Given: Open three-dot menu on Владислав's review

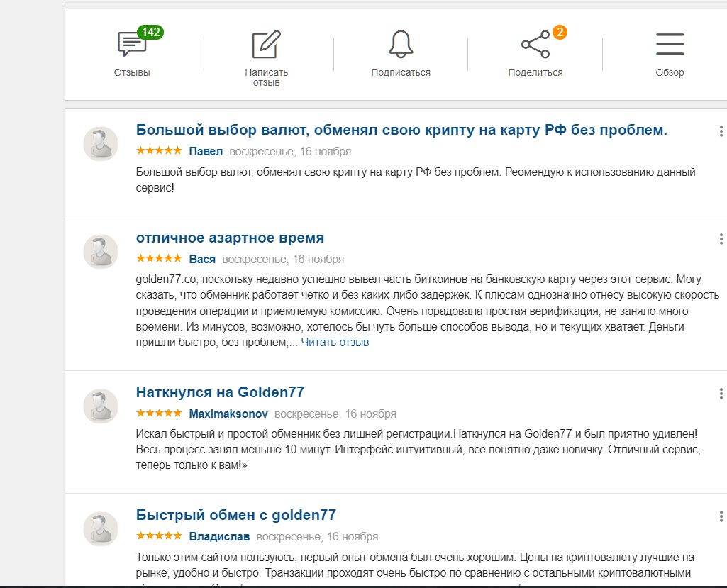Looking at the screenshot, I should tap(721, 516).
